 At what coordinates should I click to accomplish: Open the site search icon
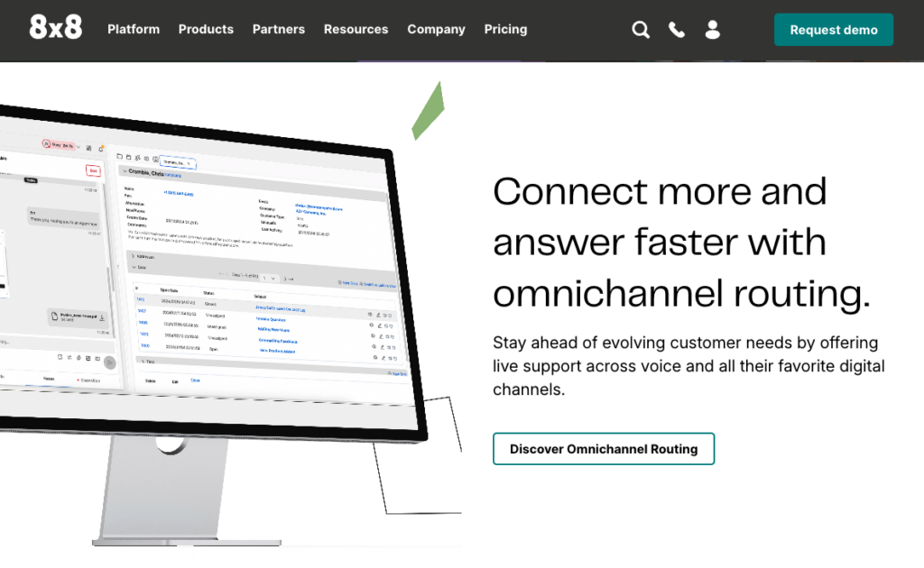click(641, 30)
